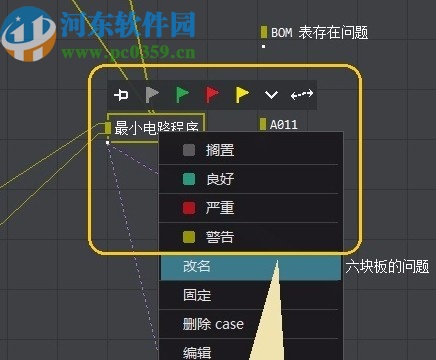Screen dimensions: 436x360
Task: Click yellow marker beside BOM 表存在问题
Action: (x=264, y=32)
